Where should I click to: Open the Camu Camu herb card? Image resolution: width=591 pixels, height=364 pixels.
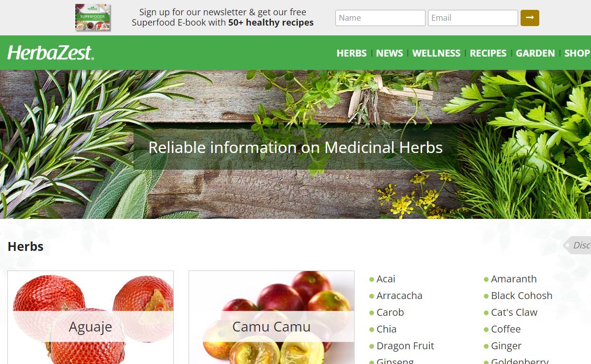[x=271, y=317]
